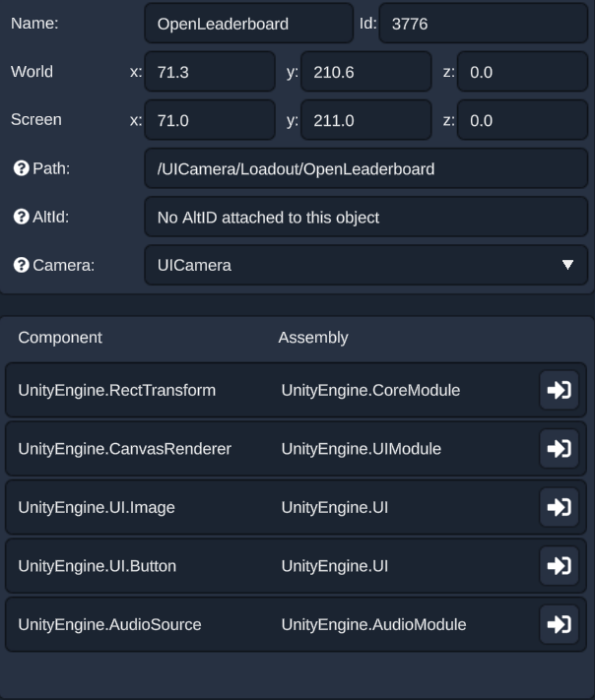Click the Screen y field 211.0

point(365,120)
